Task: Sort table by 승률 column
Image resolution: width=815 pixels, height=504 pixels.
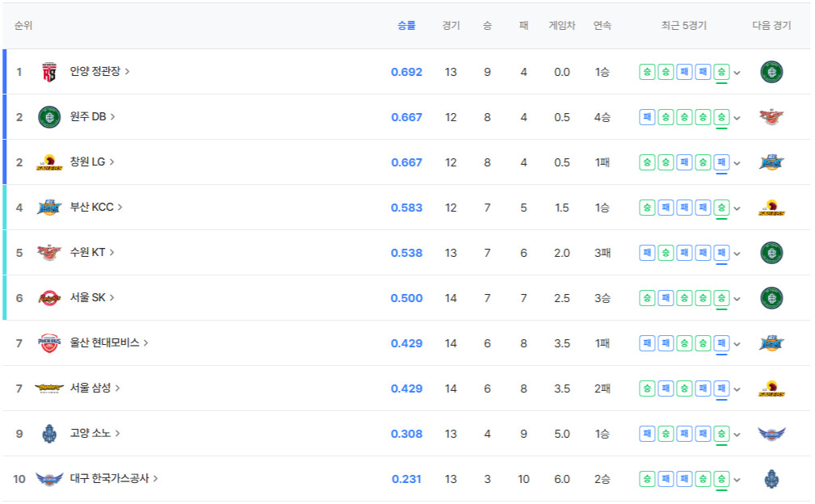Action: pos(406,26)
